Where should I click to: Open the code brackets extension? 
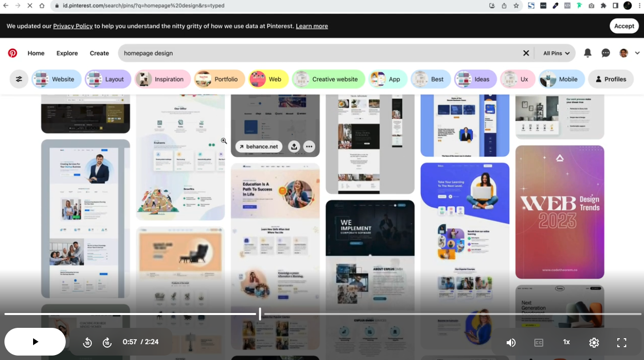567,5
